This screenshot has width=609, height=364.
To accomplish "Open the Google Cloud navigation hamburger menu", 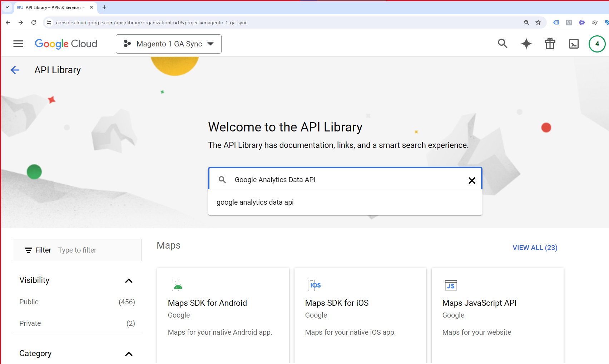I will click(18, 44).
